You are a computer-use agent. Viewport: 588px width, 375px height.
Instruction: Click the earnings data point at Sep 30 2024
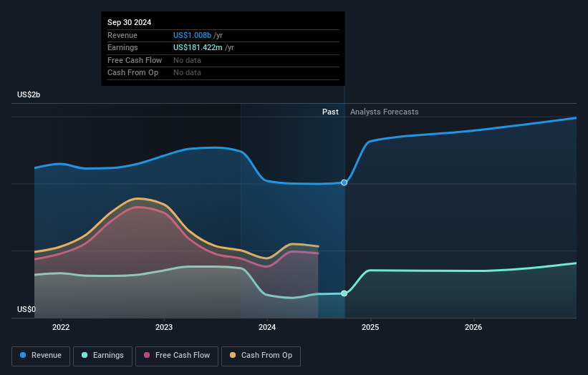pos(344,293)
